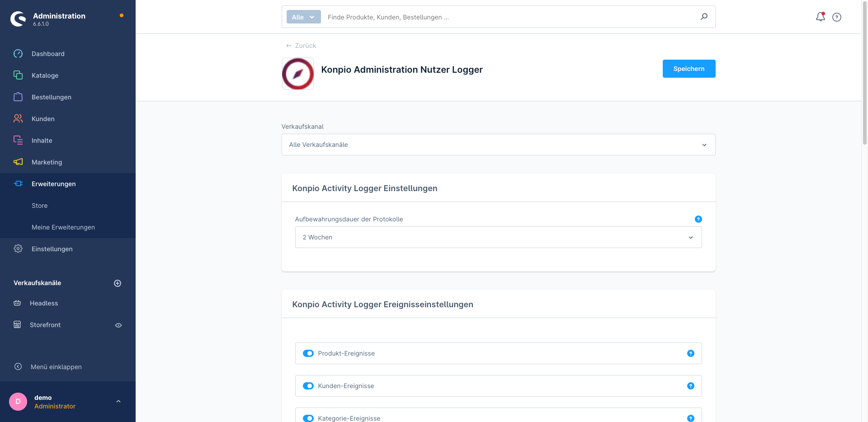Click in the search input field
The height and width of the screenshot is (422, 868).
(x=511, y=17)
